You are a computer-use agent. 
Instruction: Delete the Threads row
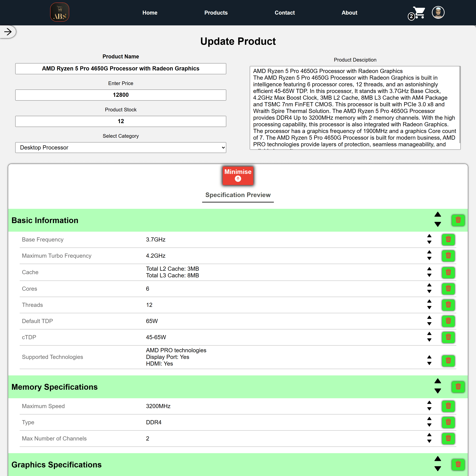[x=448, y=305]
